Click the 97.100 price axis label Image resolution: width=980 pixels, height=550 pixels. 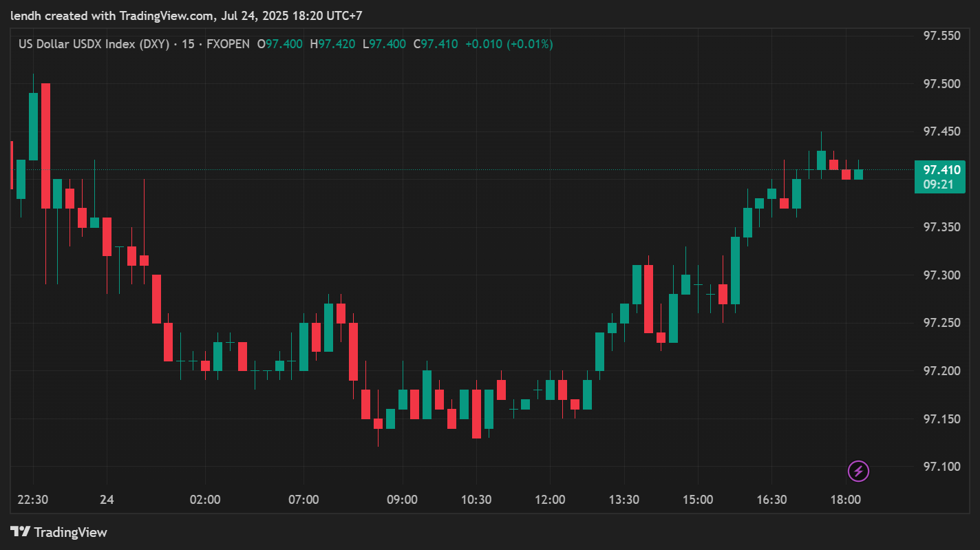941,467
